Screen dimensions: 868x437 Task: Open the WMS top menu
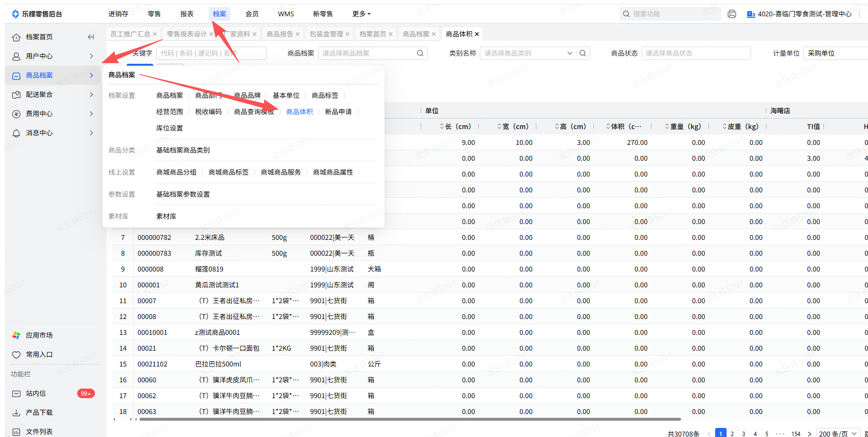(286, 14)
